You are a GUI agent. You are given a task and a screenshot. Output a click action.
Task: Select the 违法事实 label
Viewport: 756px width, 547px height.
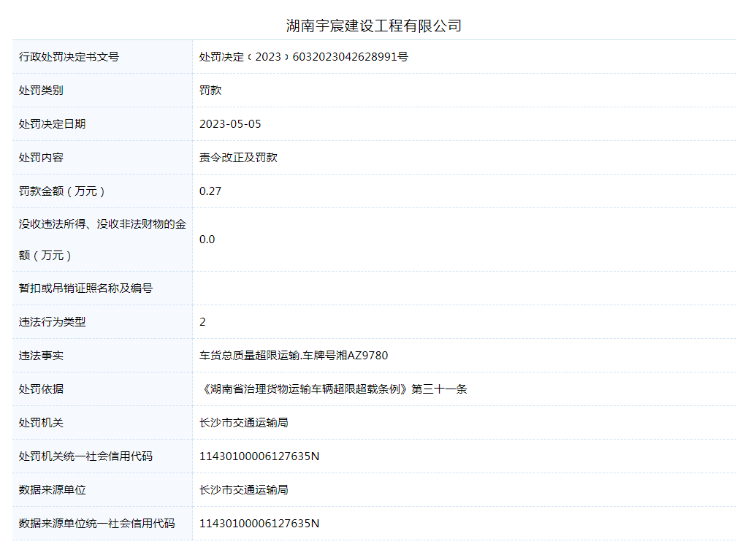pyautogui.click(x=41, y=356)
